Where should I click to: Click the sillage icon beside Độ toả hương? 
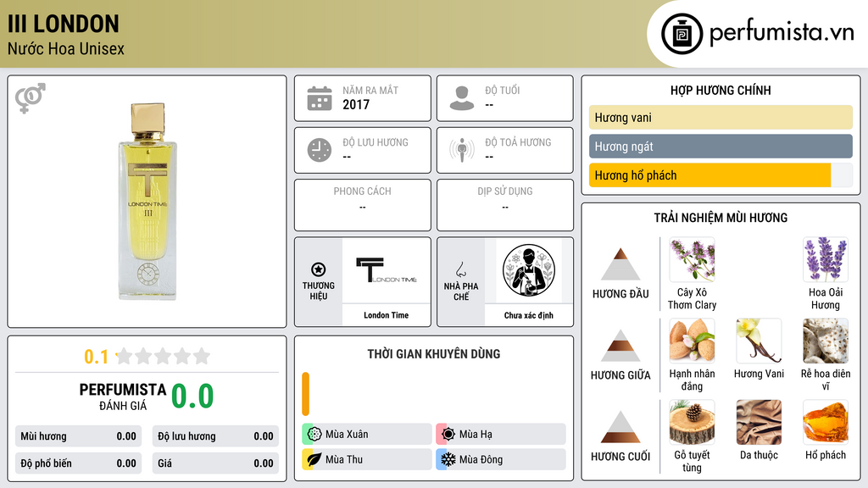[462, 150]
